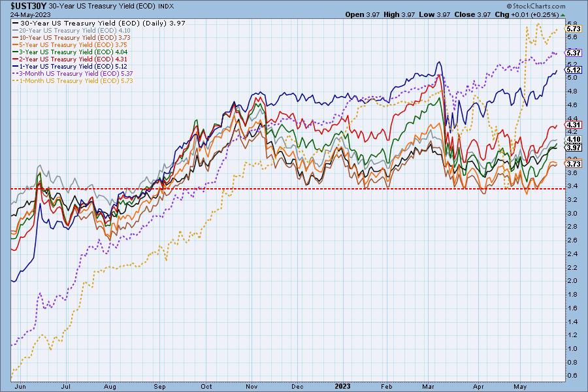Click the High 3.97 value
This screenshot has width=588, height=392.
399,14
